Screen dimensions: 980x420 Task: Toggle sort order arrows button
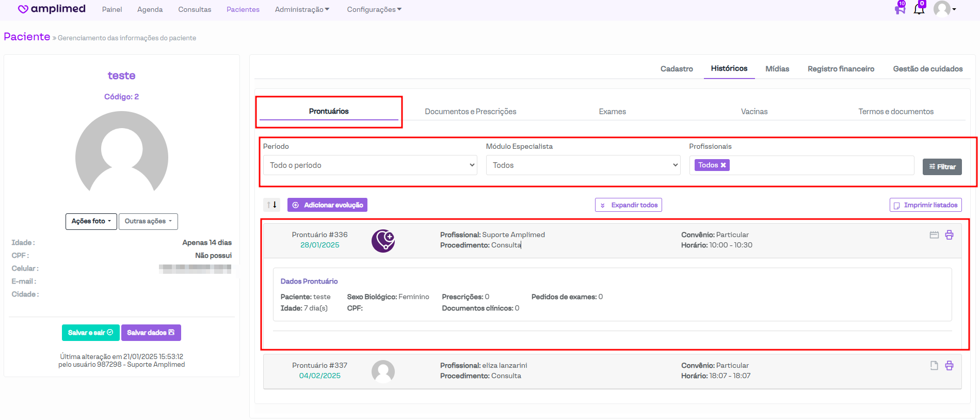pyautogui.click(x=271, y=205)
